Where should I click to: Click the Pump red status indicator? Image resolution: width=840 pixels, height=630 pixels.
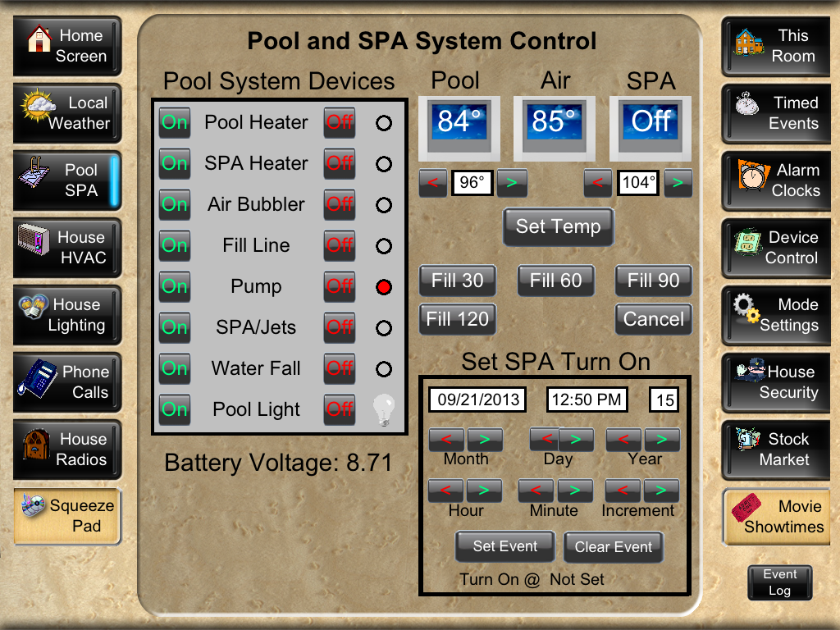383,287
